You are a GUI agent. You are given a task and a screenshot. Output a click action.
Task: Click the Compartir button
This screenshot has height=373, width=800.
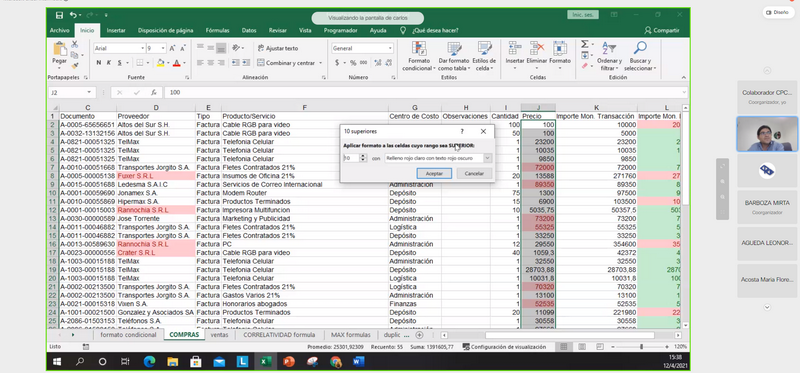click(x=662, y=31)
